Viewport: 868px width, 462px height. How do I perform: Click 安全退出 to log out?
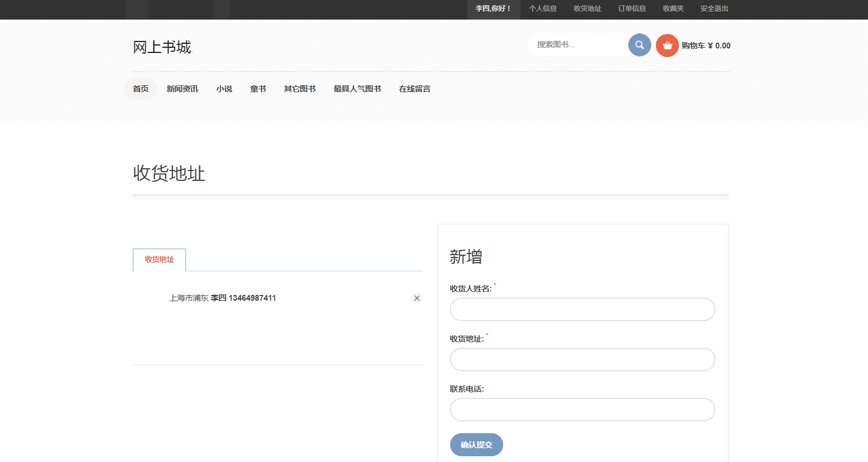[714, 9]
